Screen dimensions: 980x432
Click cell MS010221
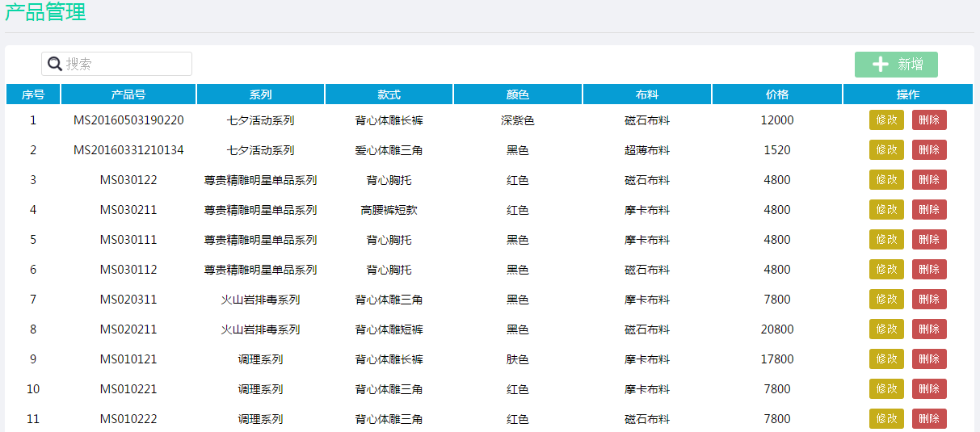click(128, 389)
